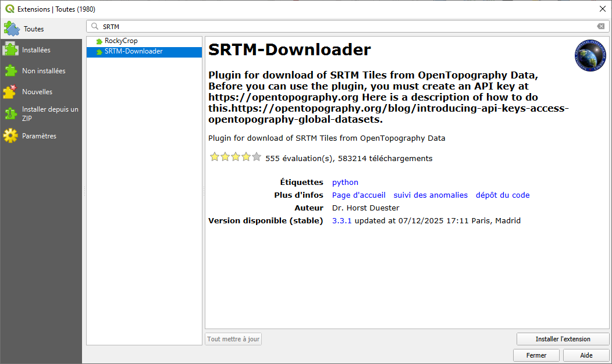Open help with the Aide button
The height and width of the screenshot is (364, 612).
[586, 355]
